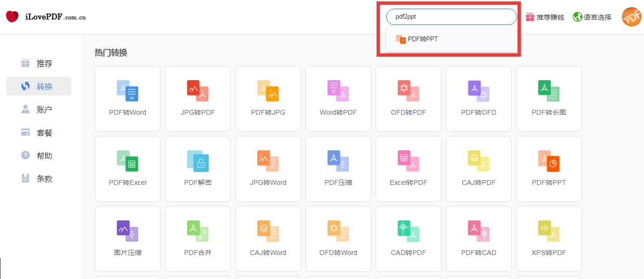This screenshot has height=279, width=644.
Task: Click the PDF解密 unlock icon
Action: (x=198, y=161)
